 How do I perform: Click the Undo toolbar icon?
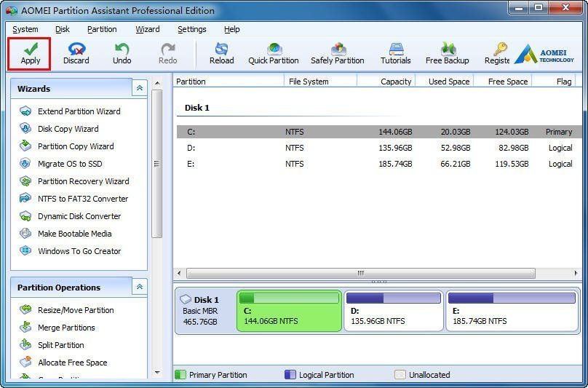[x=122, y=54]
